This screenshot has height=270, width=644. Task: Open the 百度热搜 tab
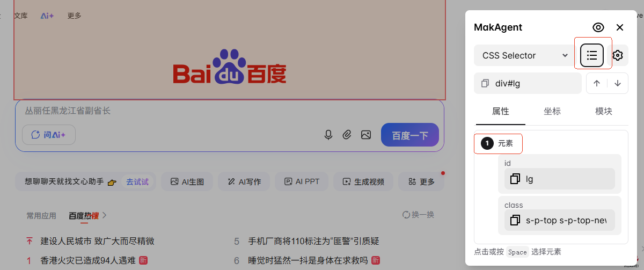pos(84,216)
